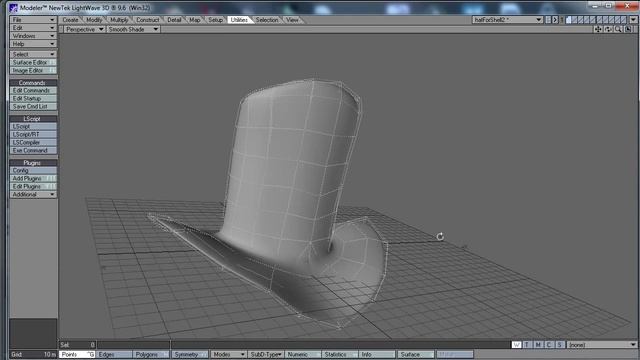Open the Image Editor
The width and height of the screenshot is (640, 360).
point(33,71)
